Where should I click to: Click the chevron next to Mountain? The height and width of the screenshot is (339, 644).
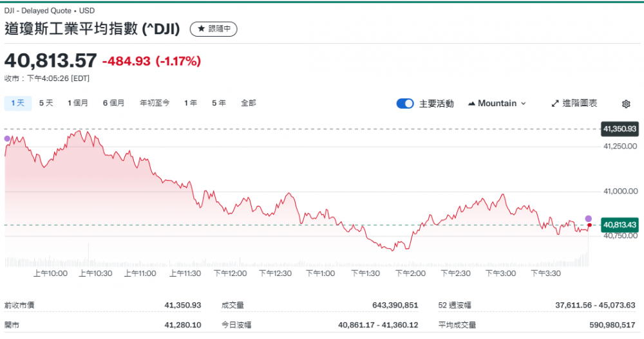523,104
